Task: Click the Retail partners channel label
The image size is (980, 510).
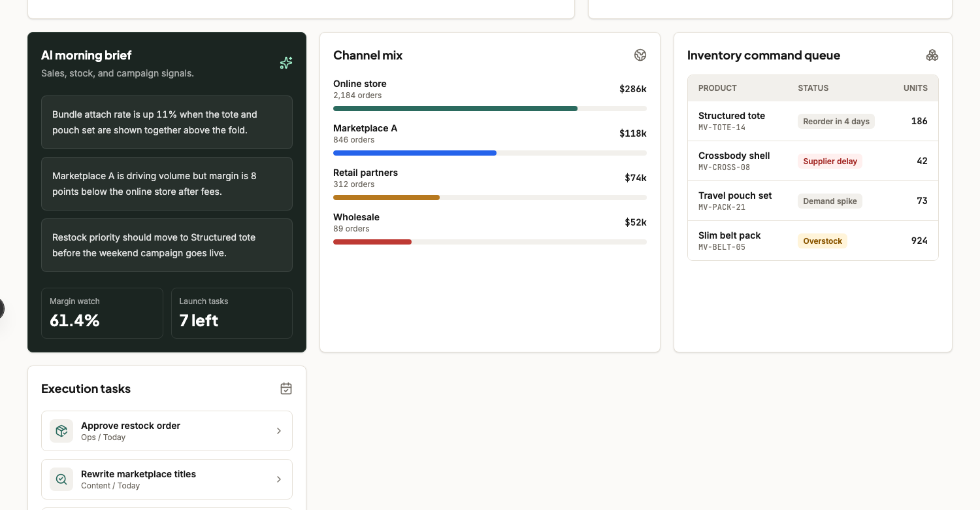Action: [x=365, y=173]
